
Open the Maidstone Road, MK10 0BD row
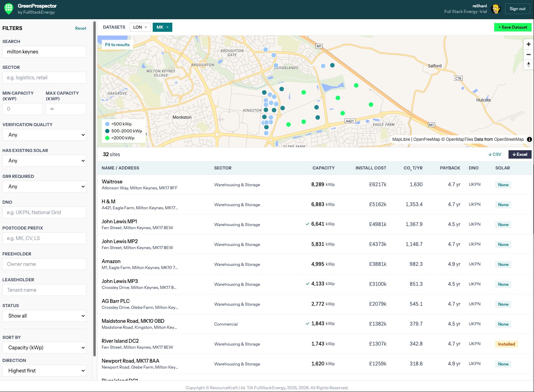(315, 324)
